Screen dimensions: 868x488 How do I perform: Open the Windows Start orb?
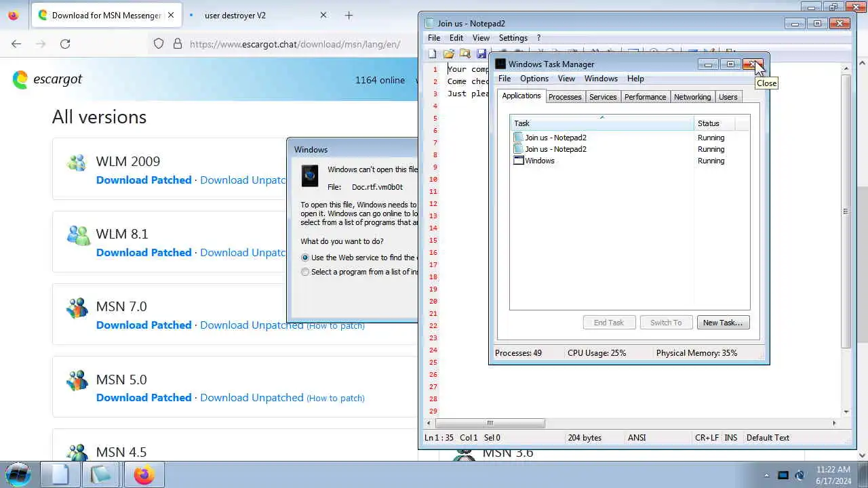coord(18,474)
